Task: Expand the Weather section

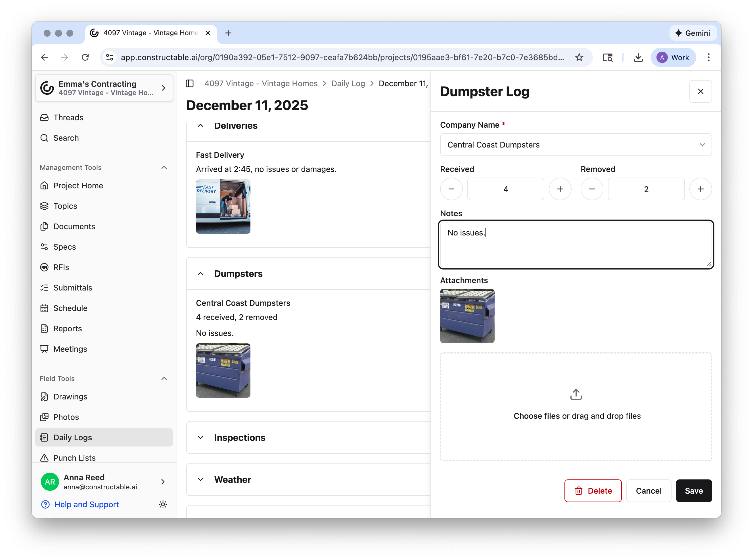Action: tap(200, 480)
